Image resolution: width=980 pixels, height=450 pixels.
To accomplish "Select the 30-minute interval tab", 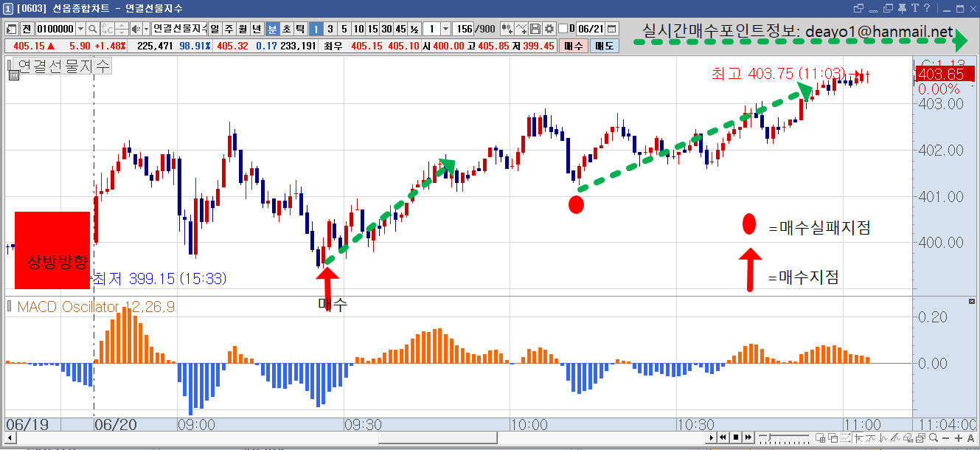I will pos(386,29).
